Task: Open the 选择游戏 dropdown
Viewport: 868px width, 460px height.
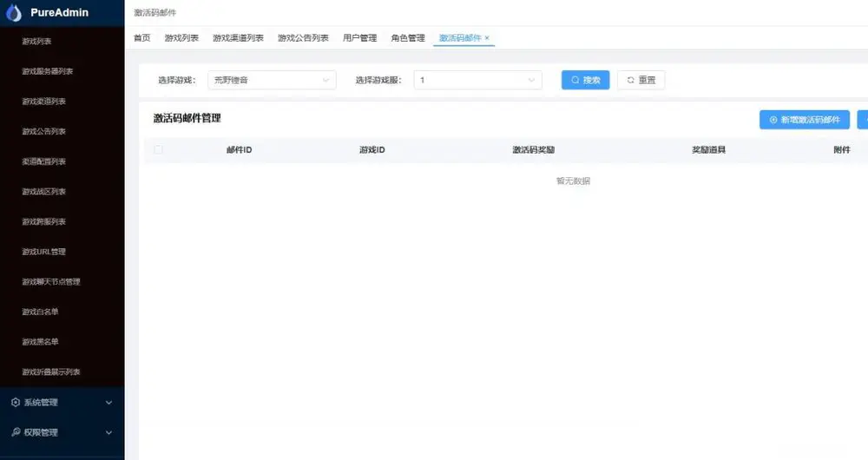Action: [x=272, y=80]
